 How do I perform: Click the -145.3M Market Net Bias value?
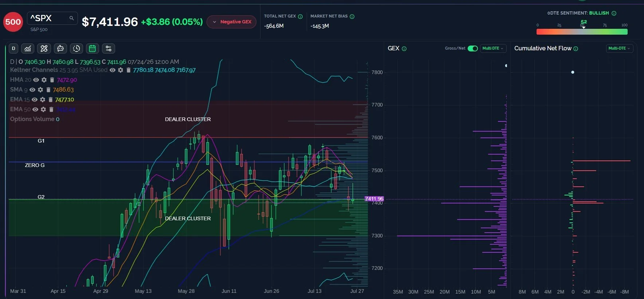pos(320,26)
